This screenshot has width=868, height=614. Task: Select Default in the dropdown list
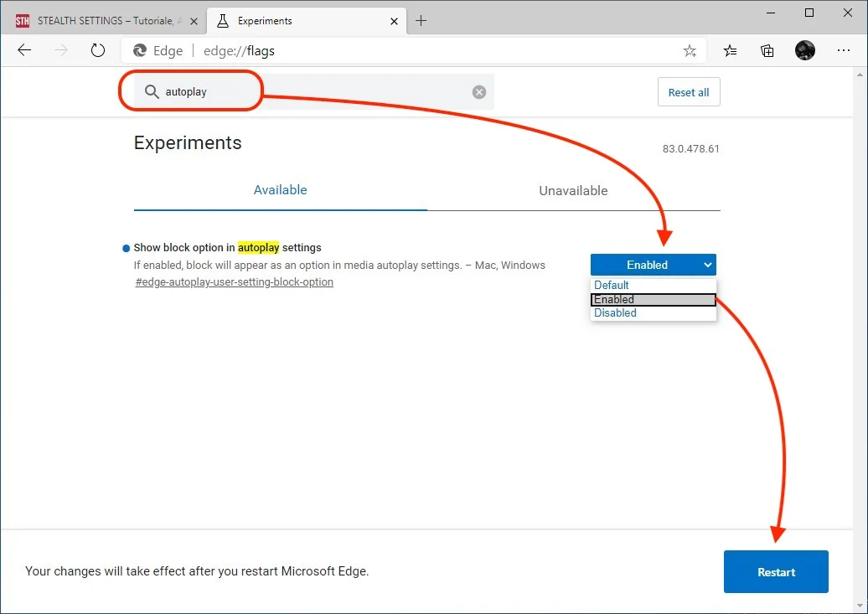(612, 285)
